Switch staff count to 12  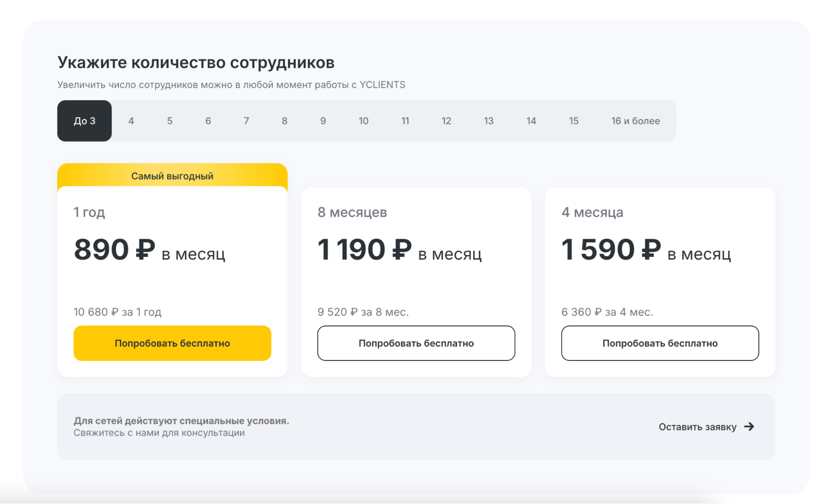(x=446, y=121)
